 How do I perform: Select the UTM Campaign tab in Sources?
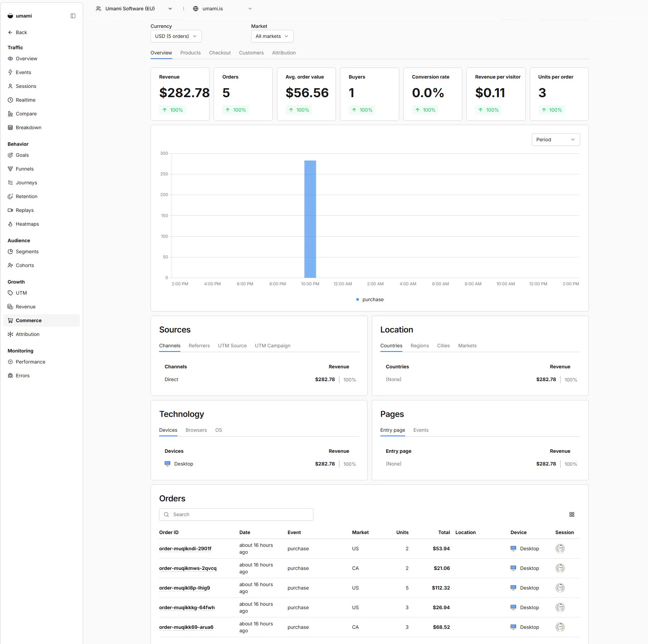click(272, 346)
